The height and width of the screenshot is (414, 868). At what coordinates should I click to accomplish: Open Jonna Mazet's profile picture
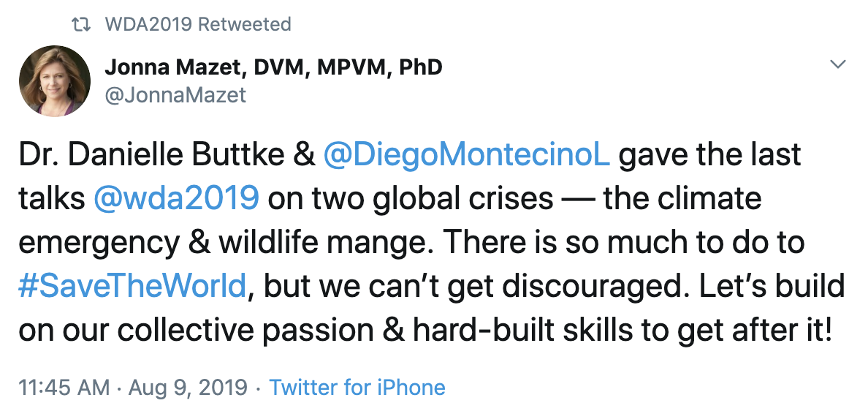[x=54, y=82]
